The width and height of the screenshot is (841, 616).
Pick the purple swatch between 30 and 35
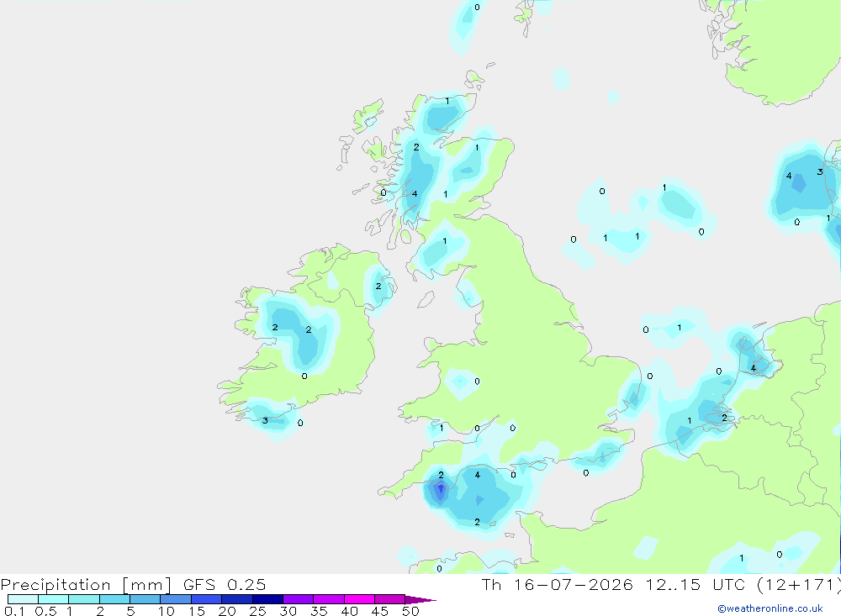(299, 599)
